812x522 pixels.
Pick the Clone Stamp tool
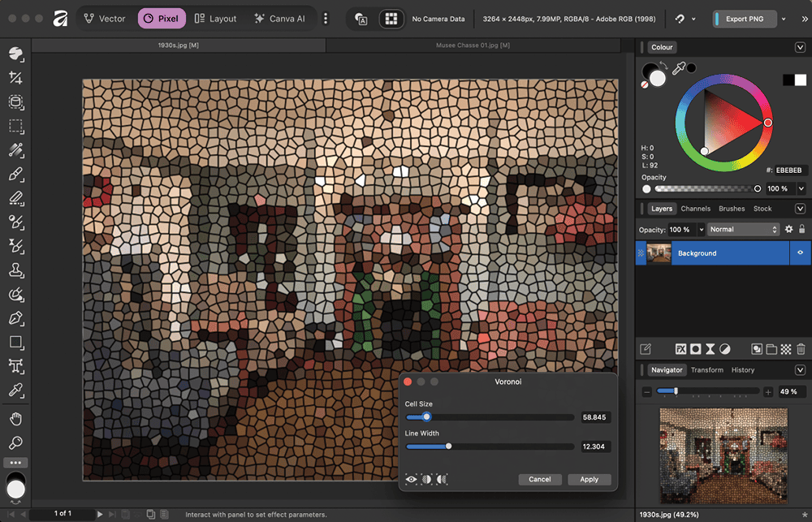[15, 270]
